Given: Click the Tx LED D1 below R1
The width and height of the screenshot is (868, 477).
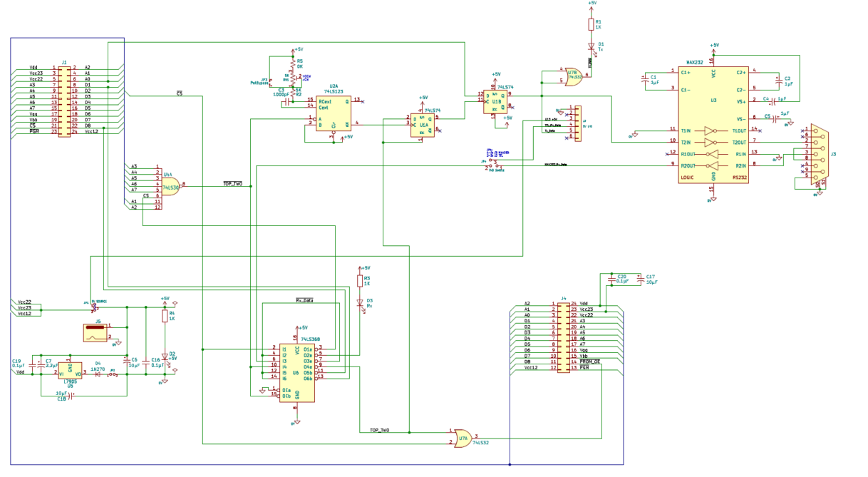Looking at the screenshot, I should click(x=592, y=44).
